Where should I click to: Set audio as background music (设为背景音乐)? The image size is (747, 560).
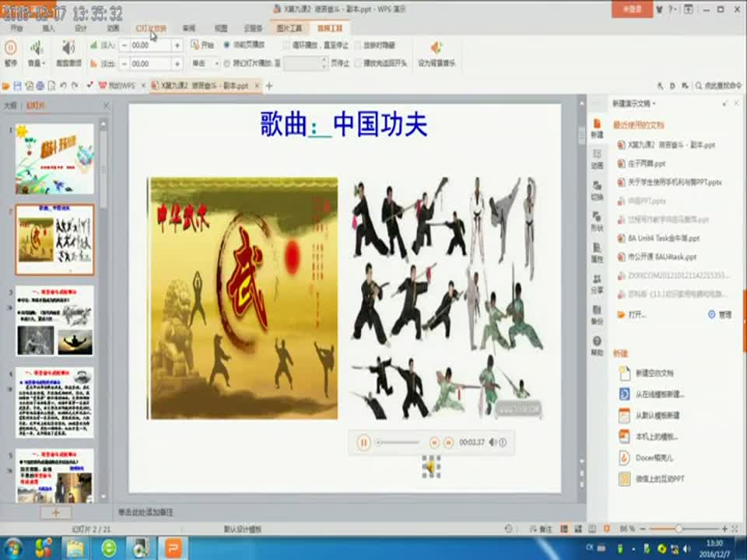coord(436,51)
